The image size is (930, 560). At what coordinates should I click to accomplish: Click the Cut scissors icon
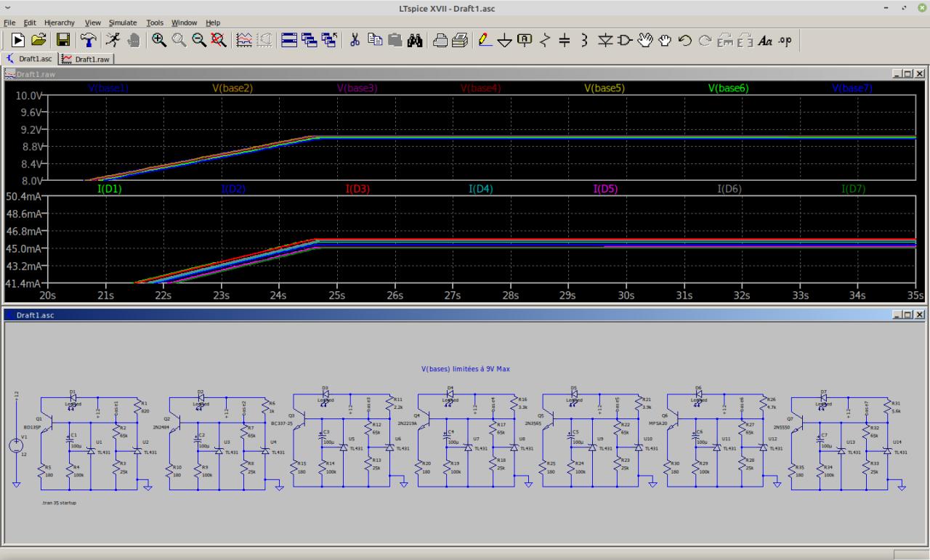355,41
